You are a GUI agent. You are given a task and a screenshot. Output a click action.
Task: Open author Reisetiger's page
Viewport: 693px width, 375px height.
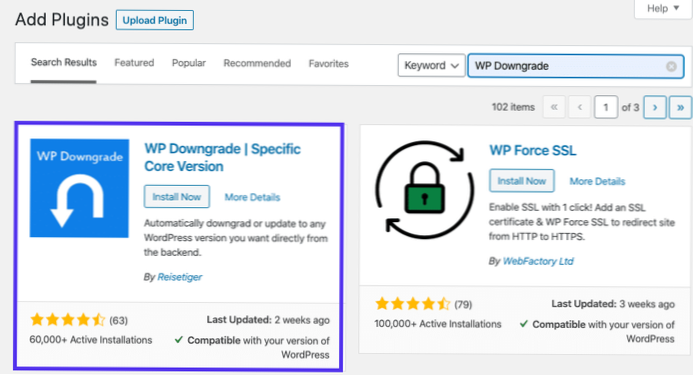179,277
